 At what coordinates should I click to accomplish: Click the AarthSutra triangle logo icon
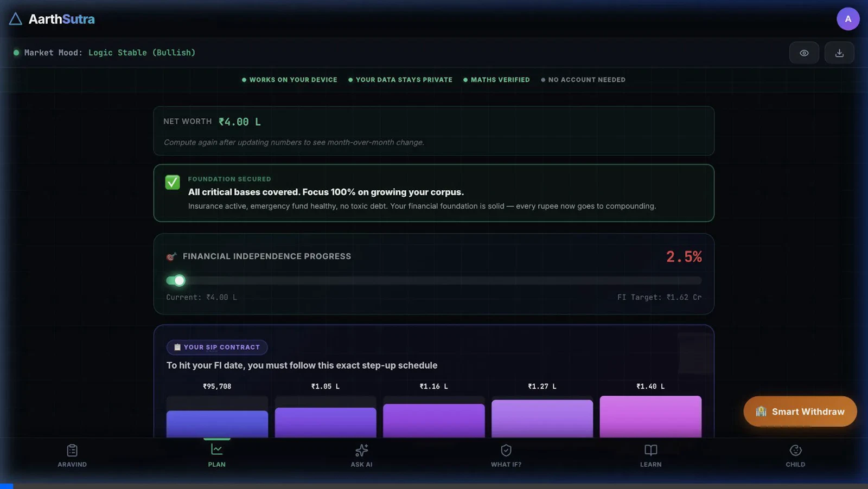[16, 19]
